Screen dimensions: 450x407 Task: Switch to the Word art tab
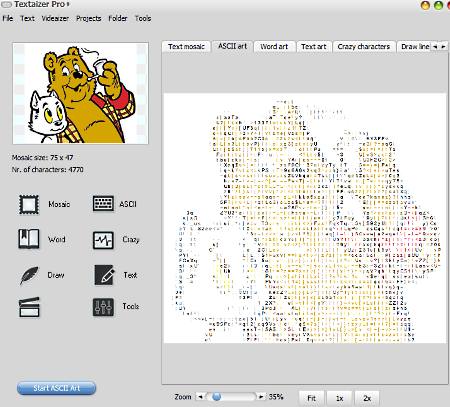pos(274,47)
